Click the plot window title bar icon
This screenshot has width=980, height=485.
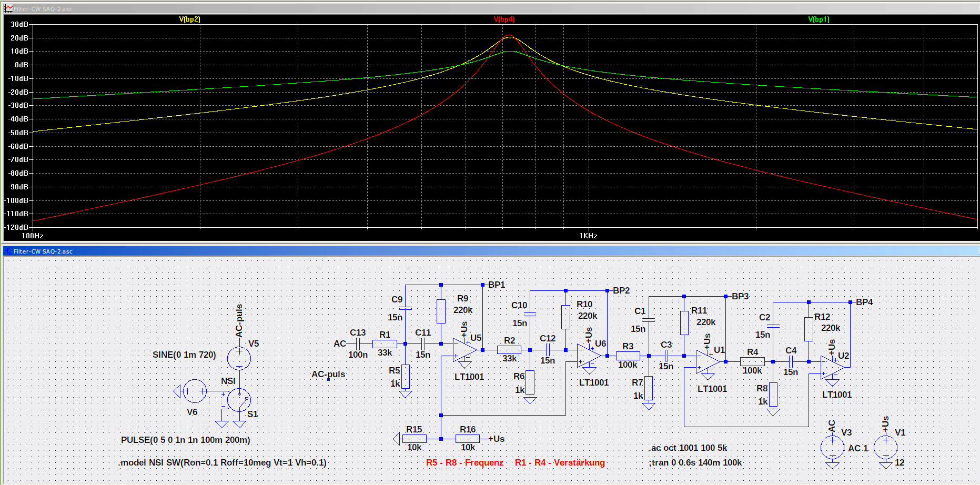pos(8,8)
